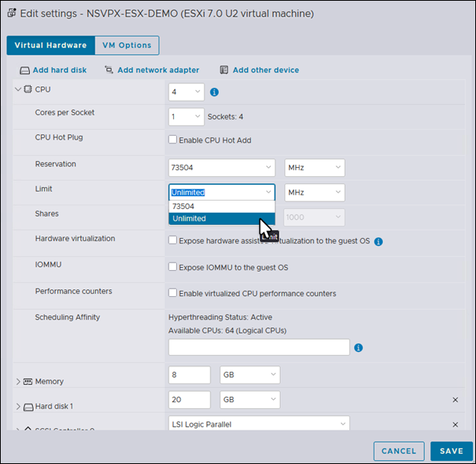The image size is (476, 464).
Task: Click the info icon next to CPU count
Action: point(214,92)
